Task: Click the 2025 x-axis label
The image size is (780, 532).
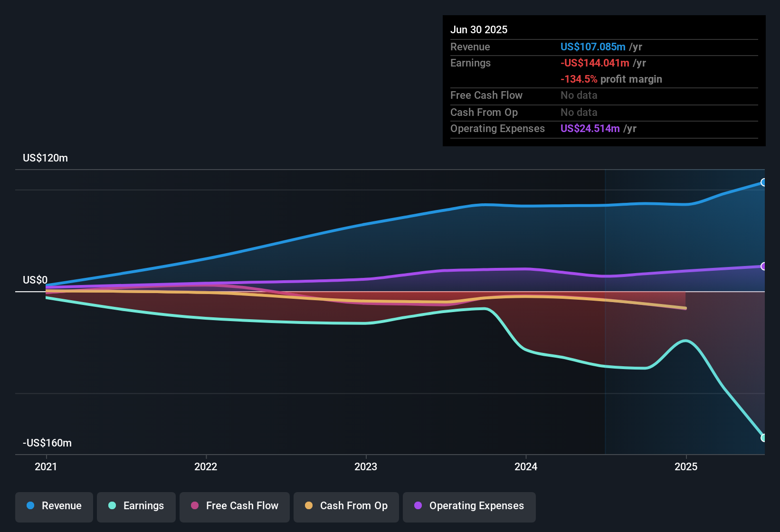Action: coord(686,467)
